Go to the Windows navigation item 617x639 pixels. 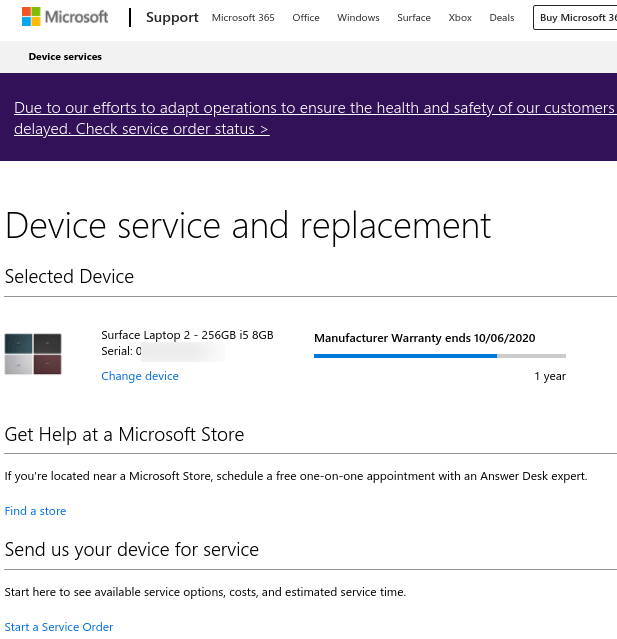358,18
